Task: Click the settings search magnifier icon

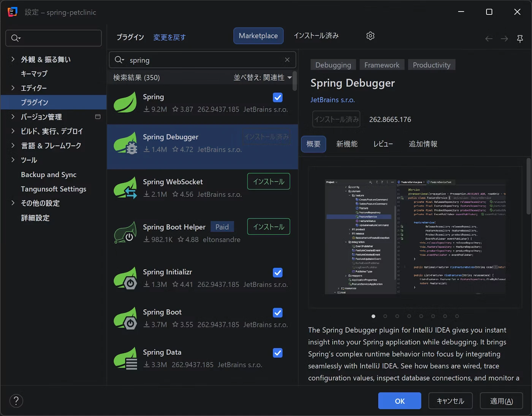Action: pos(16,38)
